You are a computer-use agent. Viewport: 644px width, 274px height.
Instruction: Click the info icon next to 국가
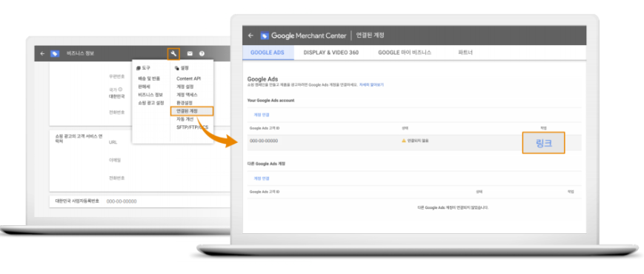coord(121,89)
